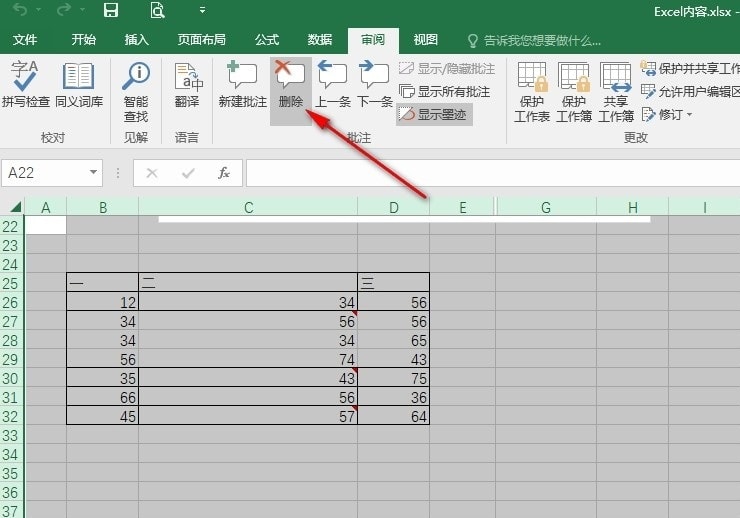Add a comment with 新建批注
The height and width of the screenshot is (518, 740).
point(242,84)
